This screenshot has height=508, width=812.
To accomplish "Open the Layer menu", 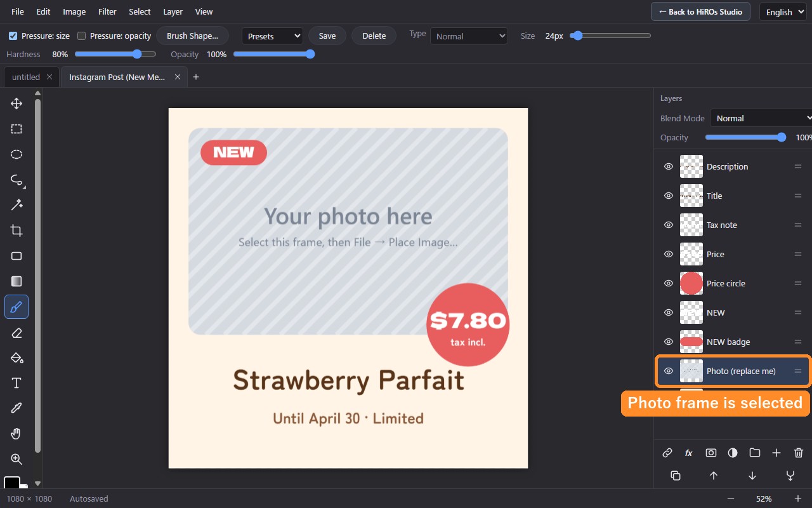I will point(173,11).
